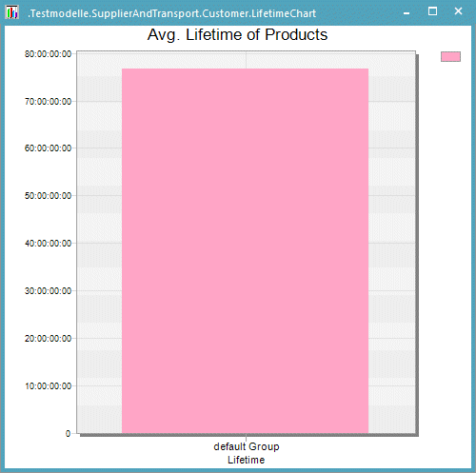Image resolution: width=476 pixels, height=473 pixels.
Task: Click the chart title Avg. Lifetime of Products
Action: (237, 34)
